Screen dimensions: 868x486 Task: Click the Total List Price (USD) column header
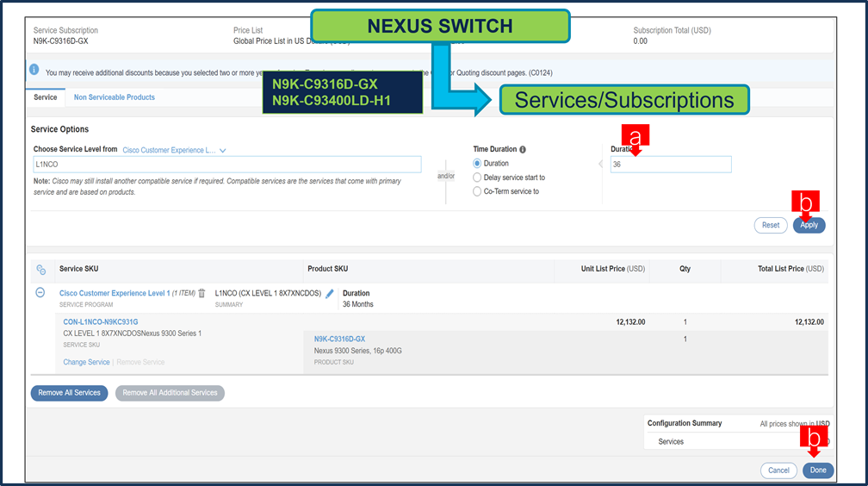pyautogui.click(x=790, y=269)
